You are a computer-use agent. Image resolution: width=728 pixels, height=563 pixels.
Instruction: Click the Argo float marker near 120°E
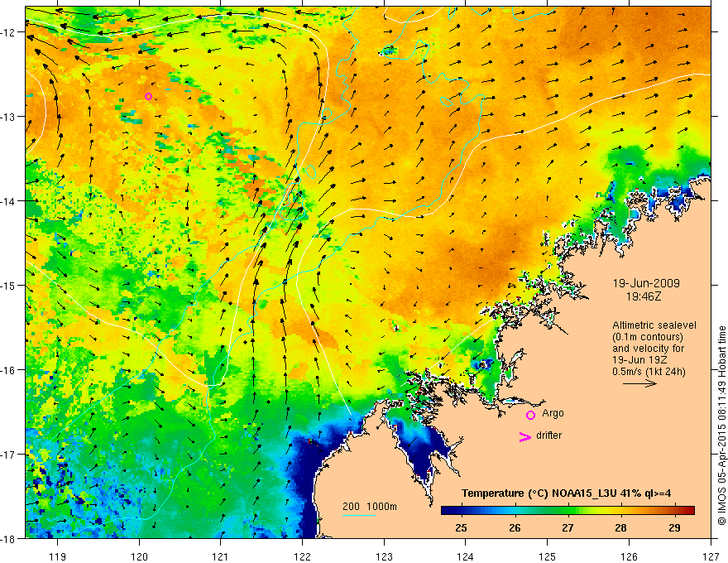click(148, 97)
